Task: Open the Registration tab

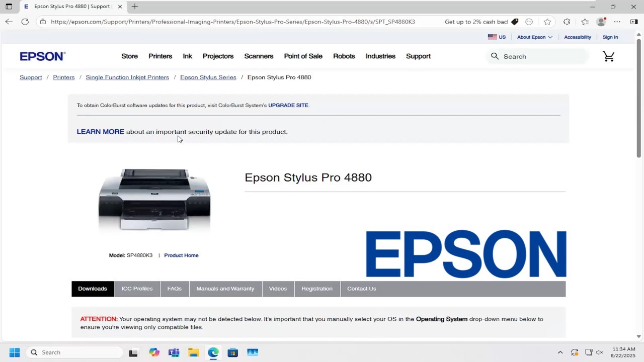Action: coord(317,289)
